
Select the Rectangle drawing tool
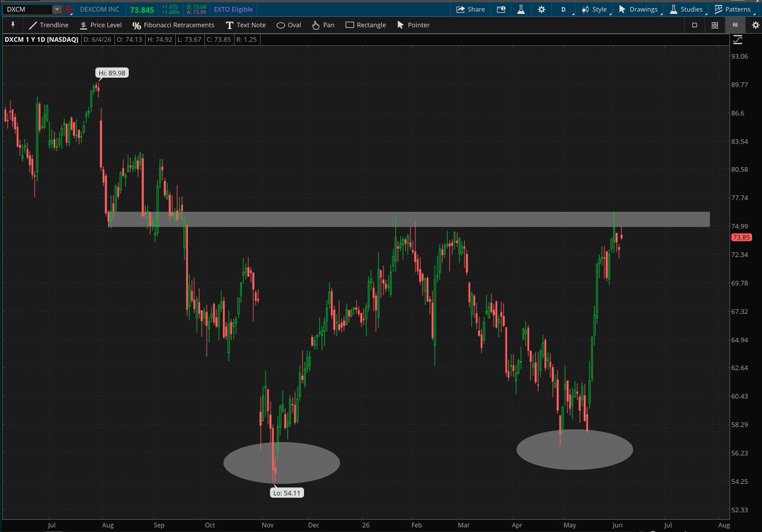click(365, 25)
